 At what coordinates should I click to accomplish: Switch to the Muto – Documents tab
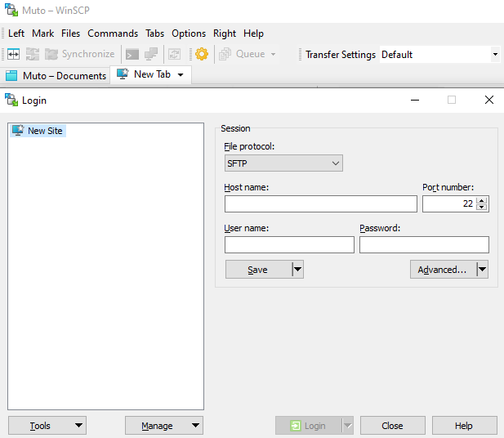click(56, 76)
